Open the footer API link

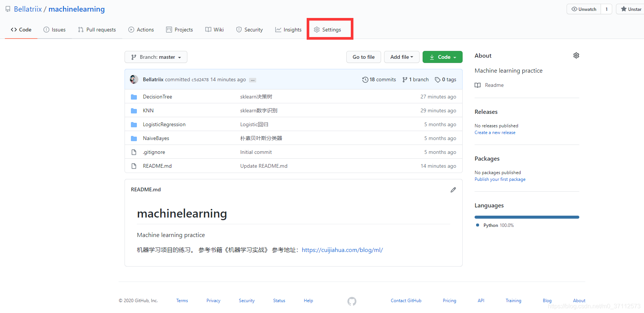(x=481, y=301)
